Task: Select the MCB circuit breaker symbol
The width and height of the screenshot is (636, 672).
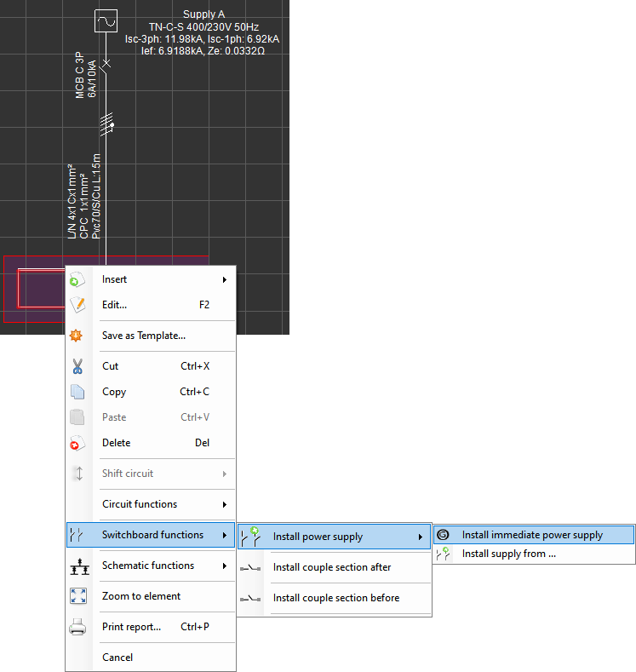Action: coord(106,66)
